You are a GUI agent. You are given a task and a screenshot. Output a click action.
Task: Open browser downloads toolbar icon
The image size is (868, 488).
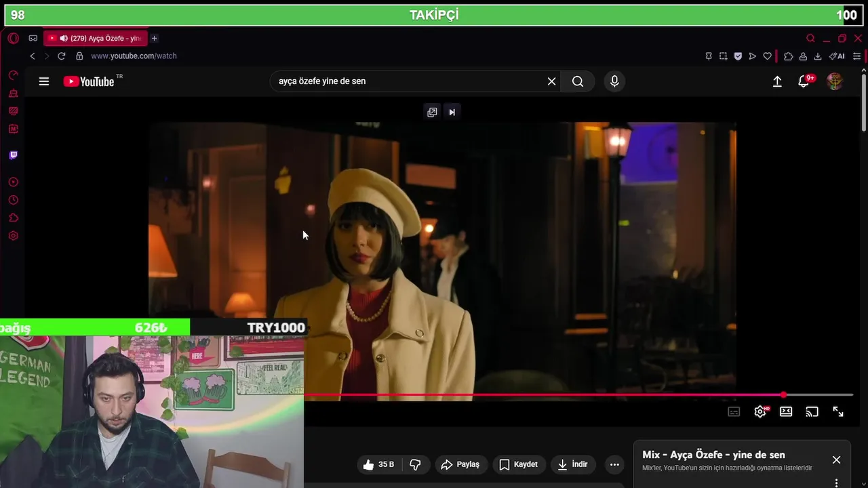[x=818, y=56]
